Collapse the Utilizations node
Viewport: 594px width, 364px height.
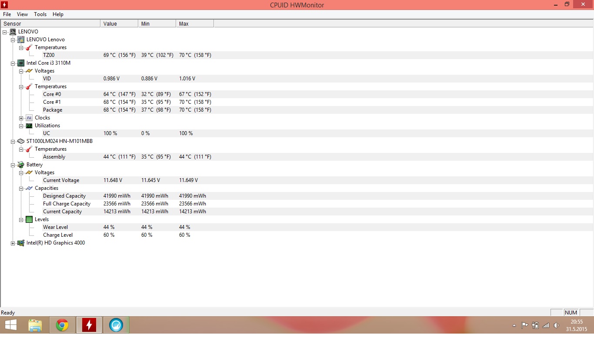click(x=21, y=126)
